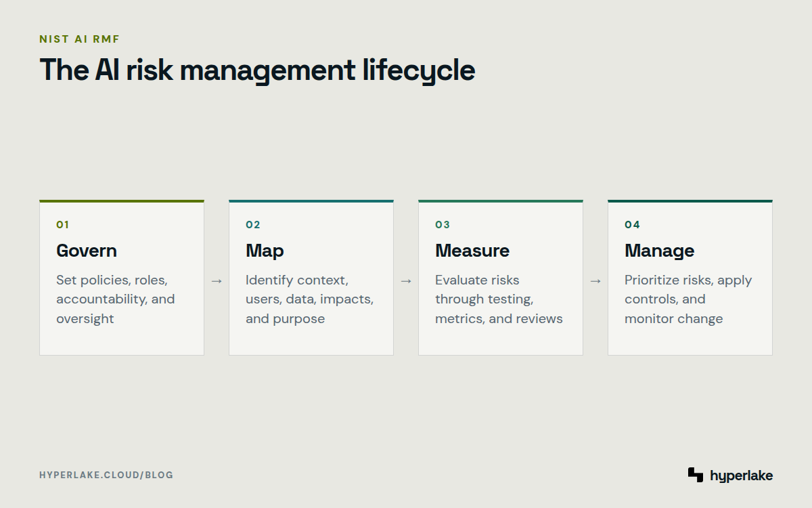Screen dimensions: 812x508
Task: Click the hyperlake wordmark text
Action: pyautogui.click(x=741, y=475)
